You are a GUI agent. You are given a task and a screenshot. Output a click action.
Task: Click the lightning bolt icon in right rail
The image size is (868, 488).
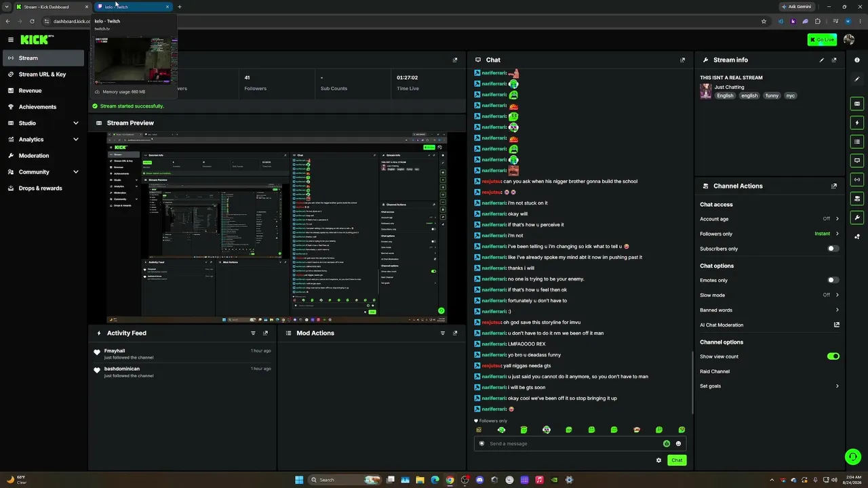coord(857,123)
